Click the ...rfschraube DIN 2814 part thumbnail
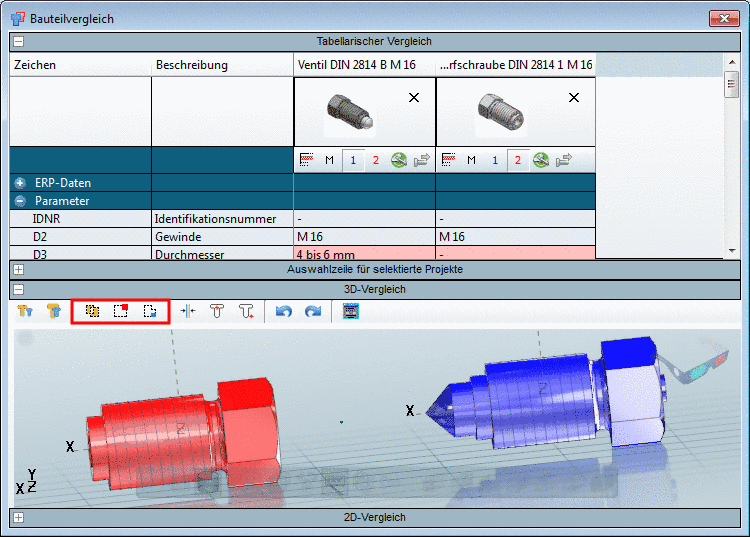Viewport: 750px width, 537px height. (x=500, y=112)
